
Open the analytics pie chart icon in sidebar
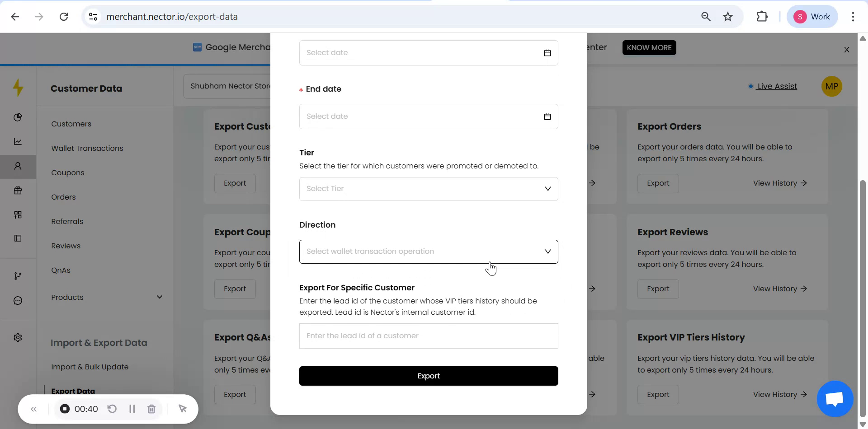[18, 117]
